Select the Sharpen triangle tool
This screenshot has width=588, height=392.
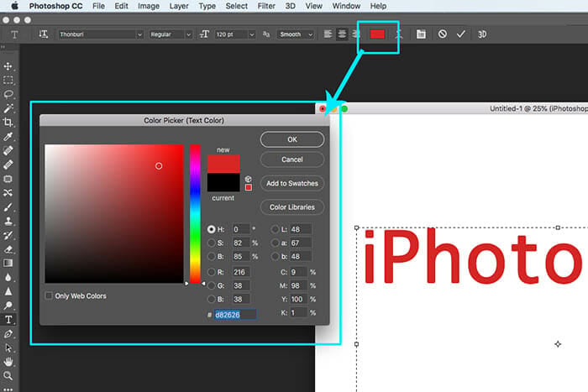click(8, 291)
